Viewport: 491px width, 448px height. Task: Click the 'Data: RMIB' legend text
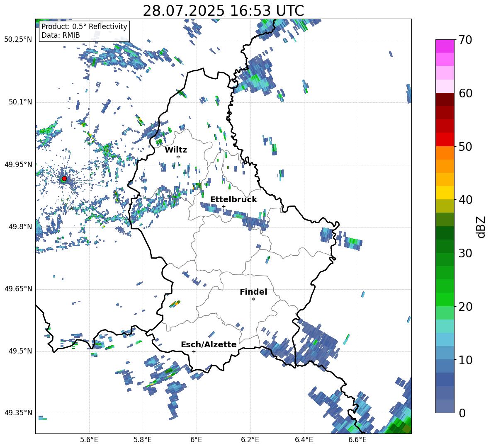tap(61, 35)
